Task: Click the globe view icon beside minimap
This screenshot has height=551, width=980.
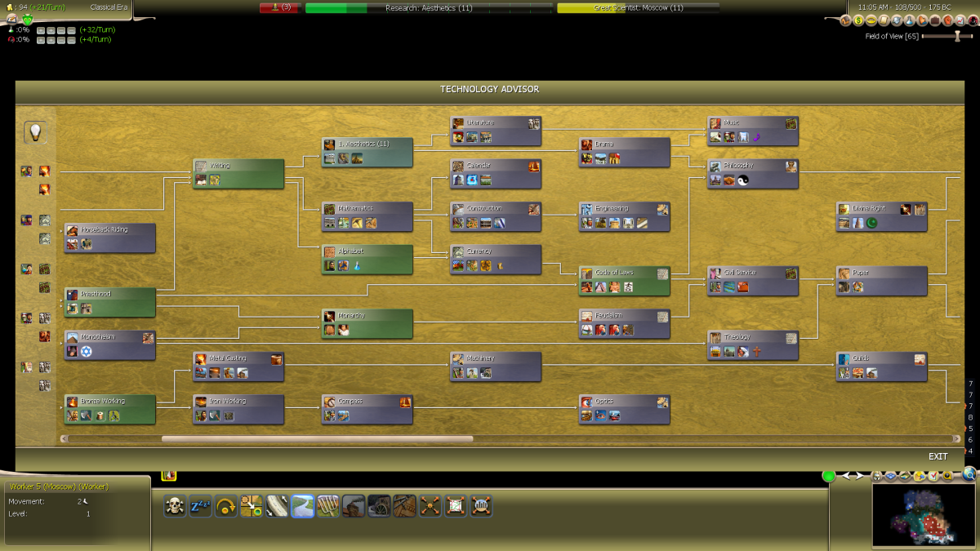Action: click(969, 473)
